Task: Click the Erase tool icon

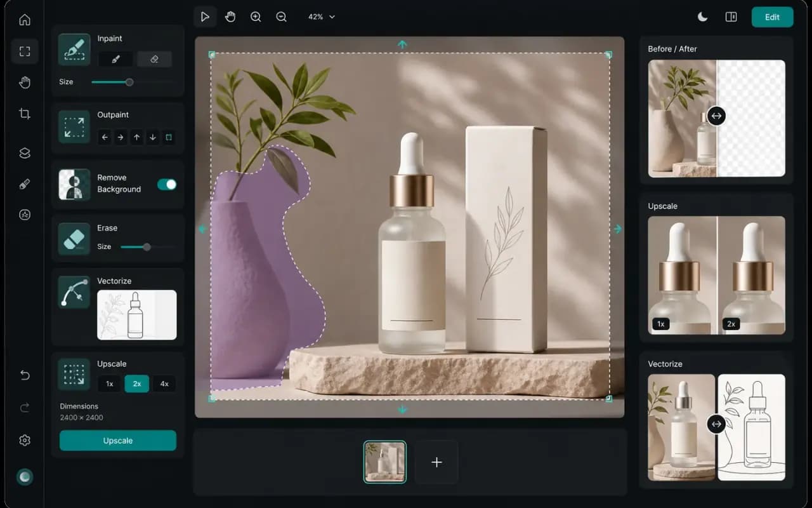Action: [x=74, y=239]
